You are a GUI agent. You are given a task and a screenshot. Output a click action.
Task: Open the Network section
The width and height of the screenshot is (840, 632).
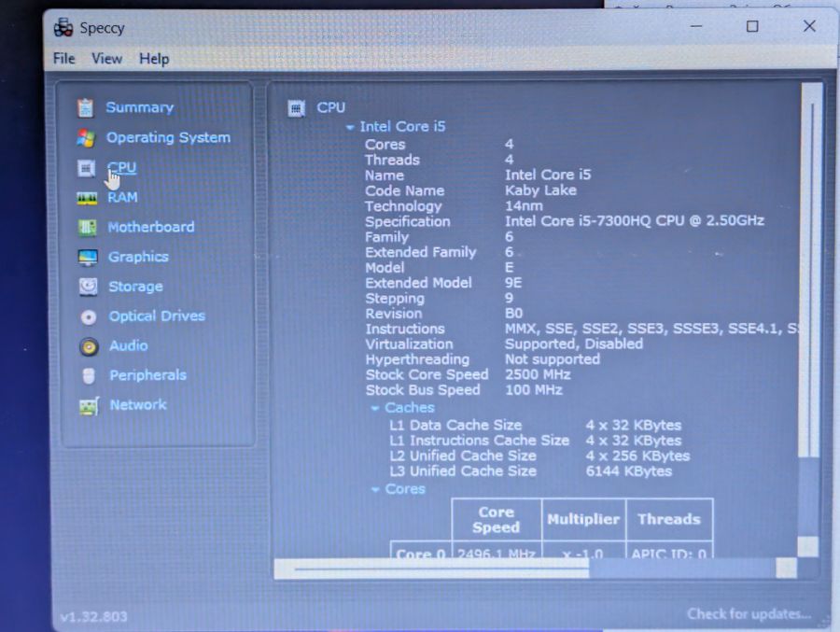pos(138,405)
